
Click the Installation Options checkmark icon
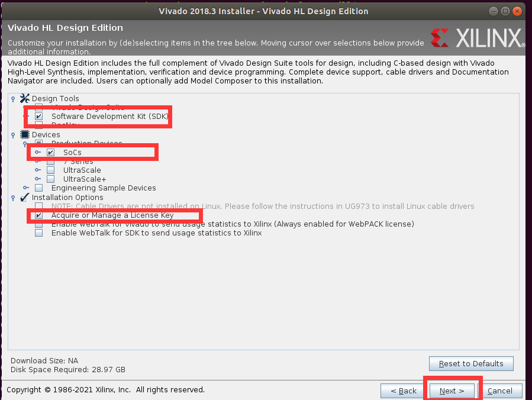tap(24, 198)
